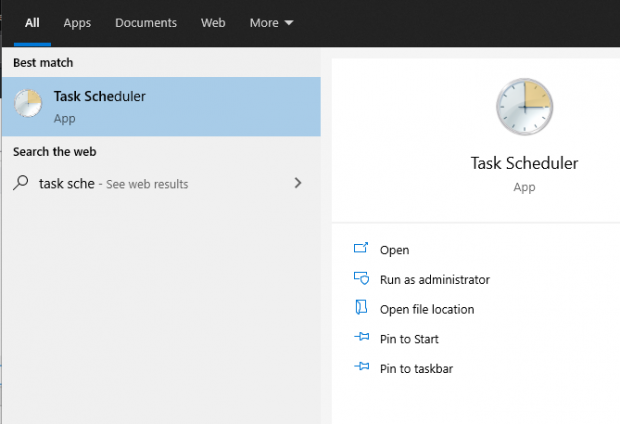Switch to the Documents search tab
This screenshot has width=620, height=424.
[x=146, y=23]
